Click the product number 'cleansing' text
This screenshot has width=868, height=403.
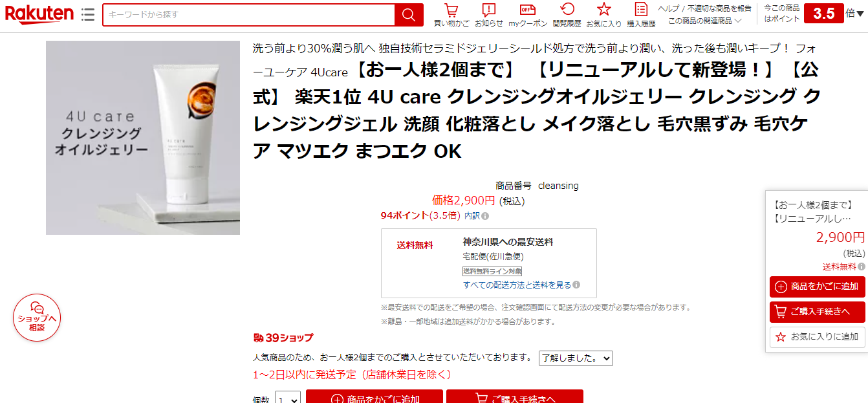click(x=558, y=186)
